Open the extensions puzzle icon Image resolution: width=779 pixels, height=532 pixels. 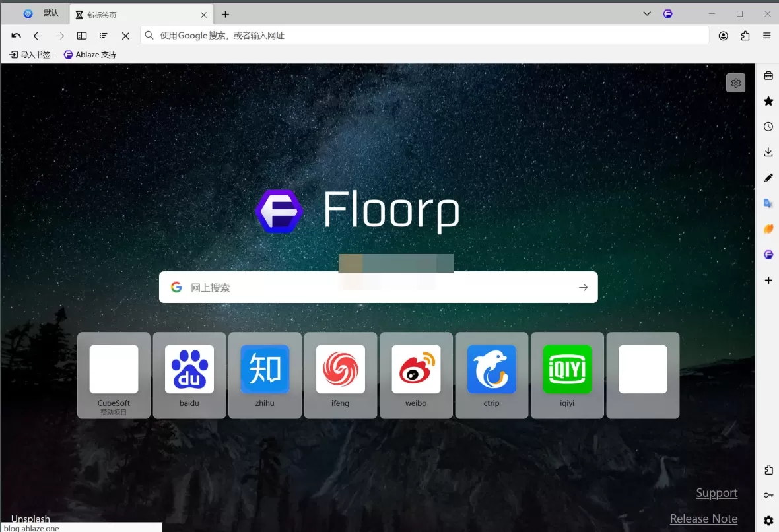pos(745,36)
